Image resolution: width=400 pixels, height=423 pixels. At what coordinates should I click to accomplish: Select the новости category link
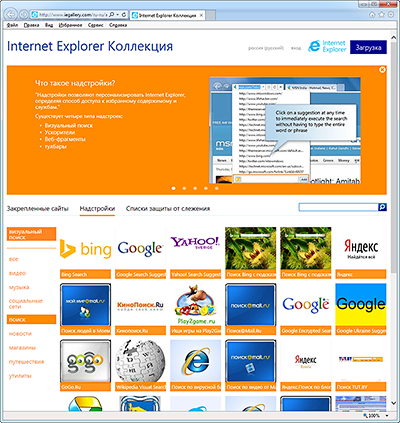click(x=20, y=333)
